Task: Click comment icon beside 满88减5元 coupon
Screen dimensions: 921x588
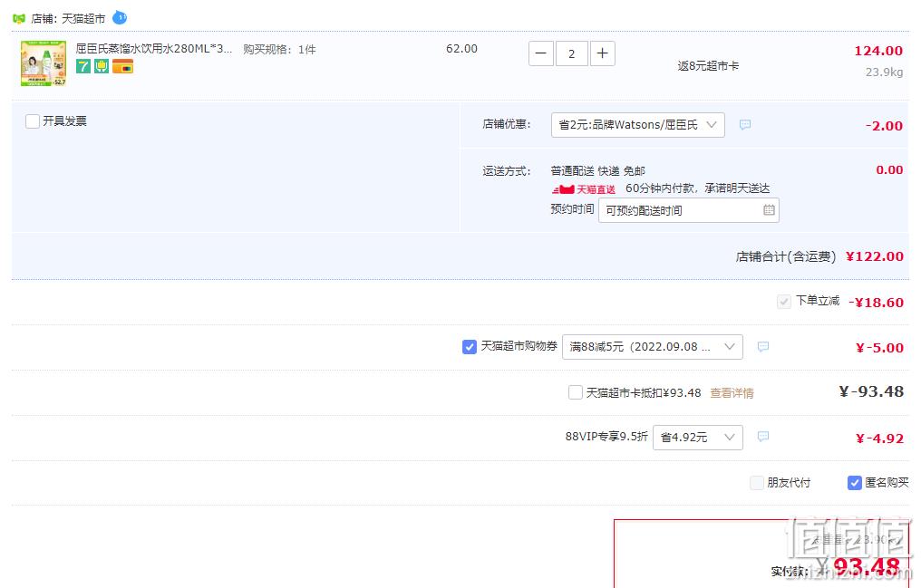Action: tap(763, 346)
